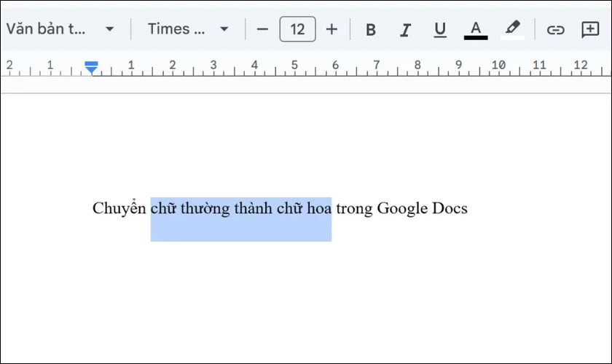Add a comment with the plus icon
612x364 pixels.
[590, 30]
